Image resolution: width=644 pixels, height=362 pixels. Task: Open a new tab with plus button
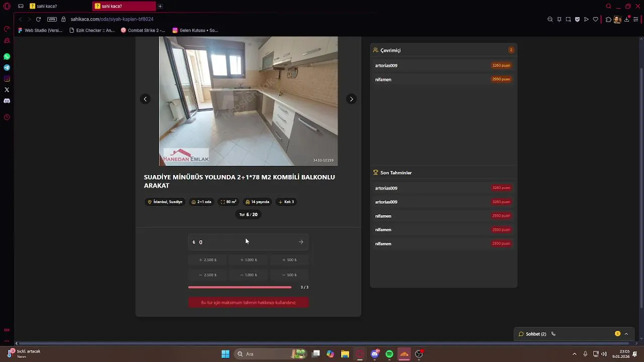[x=160, y=6]
